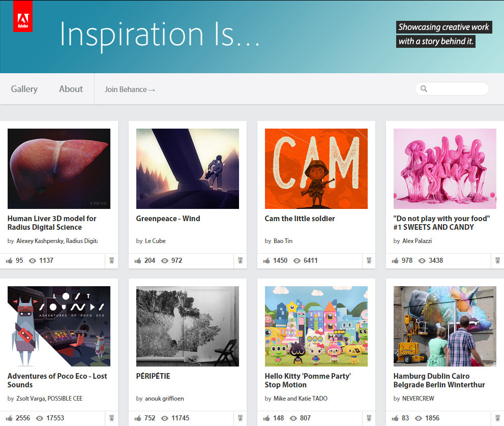Open author anouk griffioen's profile
Screen dimensions: 504x426
(x=164, y=399)
